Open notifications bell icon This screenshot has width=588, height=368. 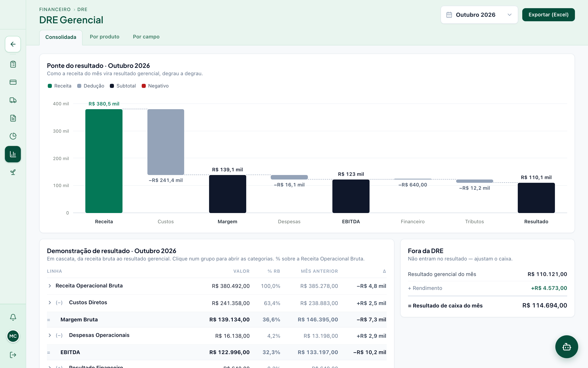(13, 317)
